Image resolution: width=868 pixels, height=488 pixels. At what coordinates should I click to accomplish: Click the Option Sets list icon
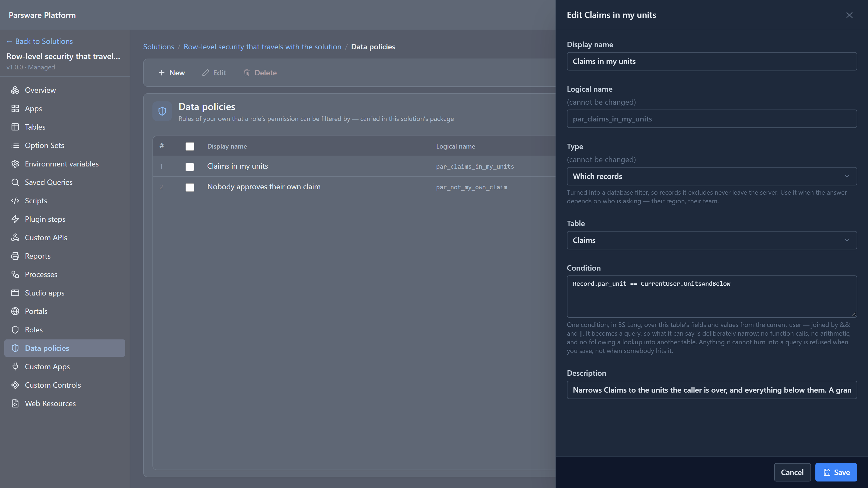(x=15, y=145)
